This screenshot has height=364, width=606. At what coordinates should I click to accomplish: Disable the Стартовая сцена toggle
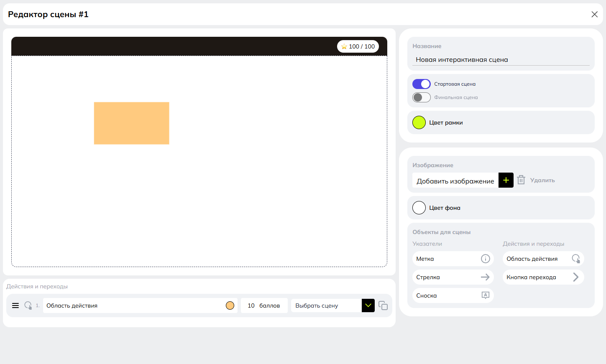click(421, 84)
